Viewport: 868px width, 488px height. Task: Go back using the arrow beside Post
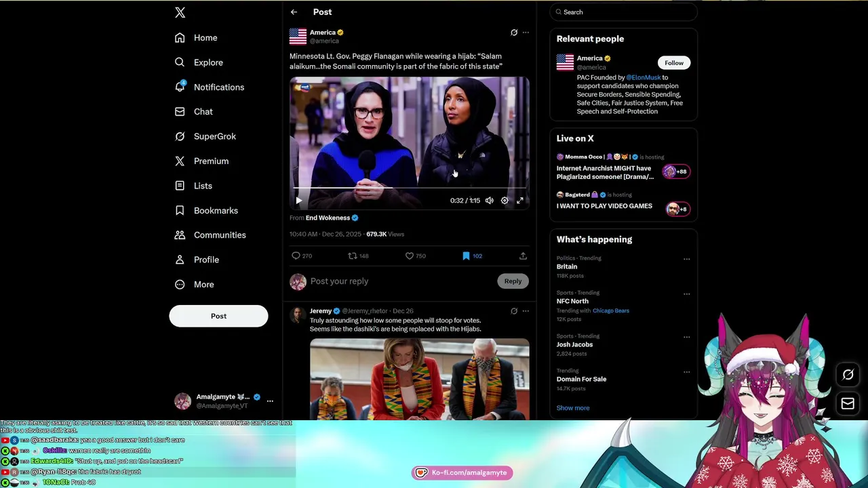(x=294, y=12)
